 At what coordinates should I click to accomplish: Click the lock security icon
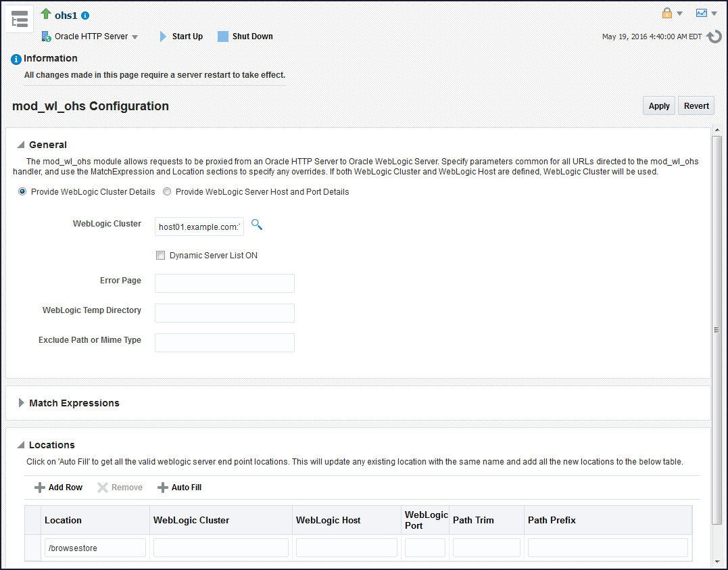[666, 13]
